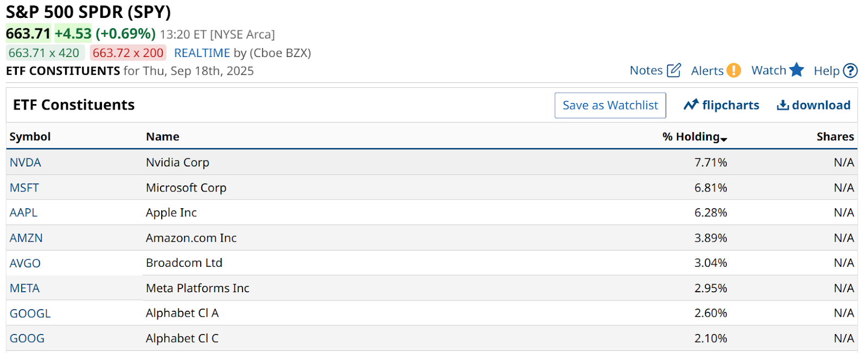Open AAPL symbol link
The image size is (868, 353).
point(24,213)
